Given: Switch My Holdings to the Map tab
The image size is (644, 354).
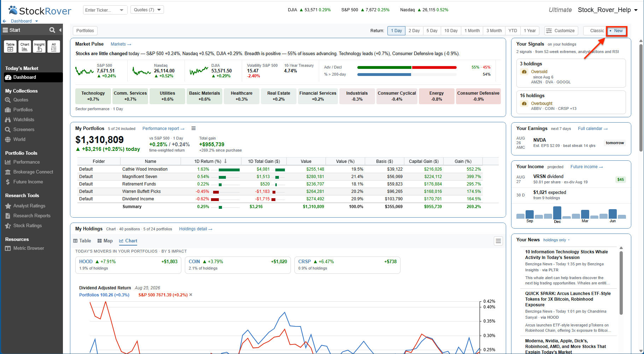Looking at the screenshot, I should pyautogui.click(x=105, y=241).
